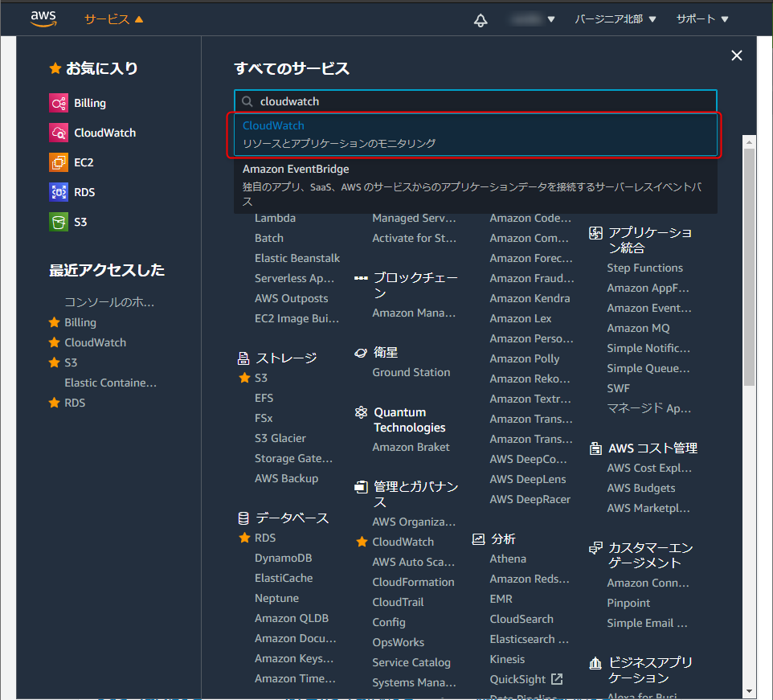This screenshot has height=700, width=773.
Task: Unstar CloudWatch in recently accessed list
Action: tap(54, 342)
